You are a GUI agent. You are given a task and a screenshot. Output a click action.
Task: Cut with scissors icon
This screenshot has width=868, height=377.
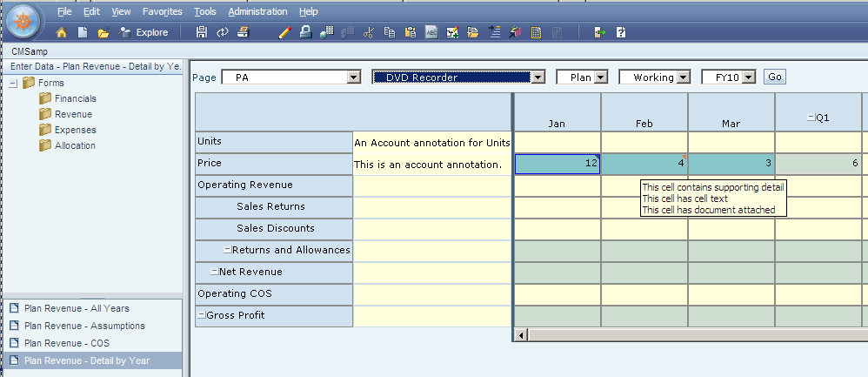click(x=368, y=33)
